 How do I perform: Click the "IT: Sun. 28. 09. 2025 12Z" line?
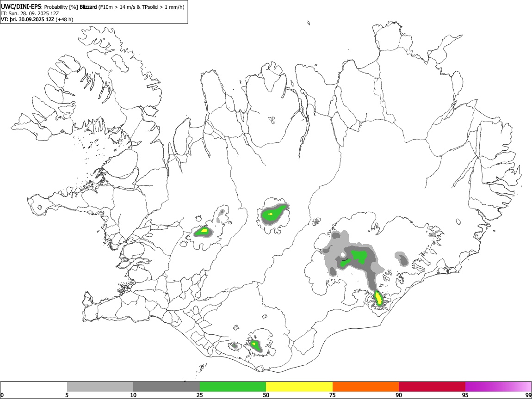pos(30,13)
